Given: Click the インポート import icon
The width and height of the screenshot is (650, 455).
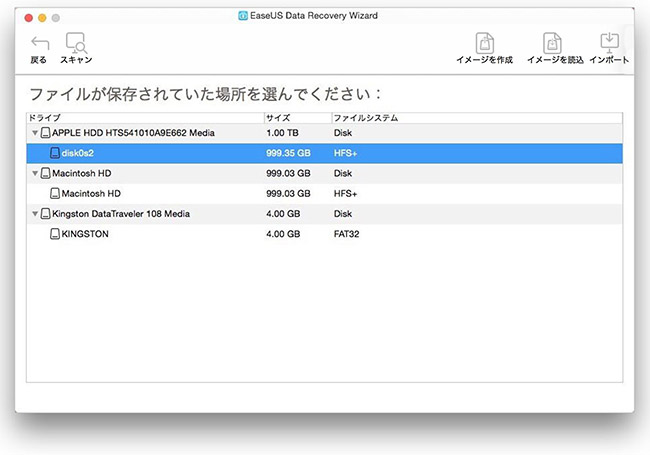Looking at the screenshot, I should 609,43.
